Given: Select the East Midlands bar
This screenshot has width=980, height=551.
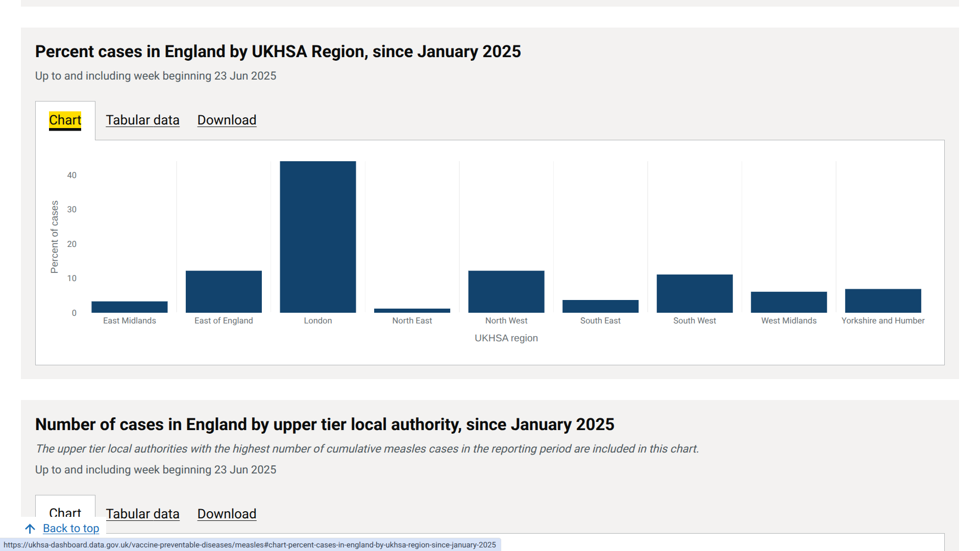Looking at the screenshot, I should [129, 307].
